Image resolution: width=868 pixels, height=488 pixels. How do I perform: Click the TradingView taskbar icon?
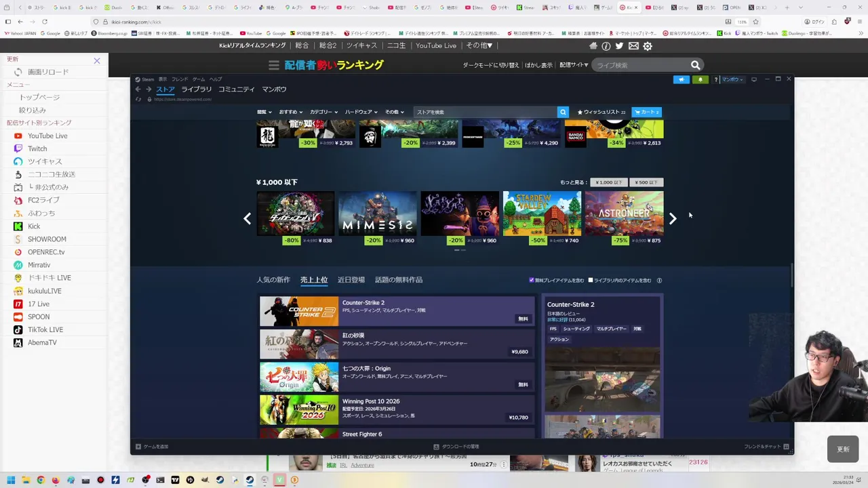[175, 480]
